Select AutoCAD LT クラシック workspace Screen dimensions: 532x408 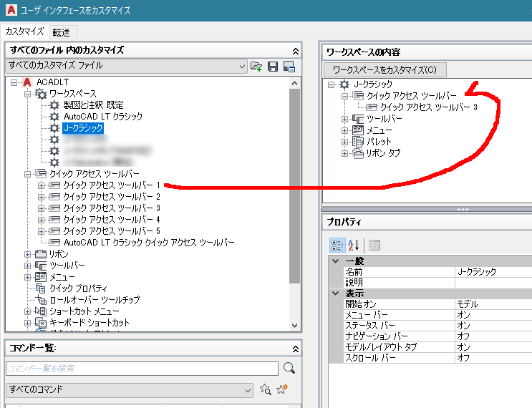tap(103, 117)
